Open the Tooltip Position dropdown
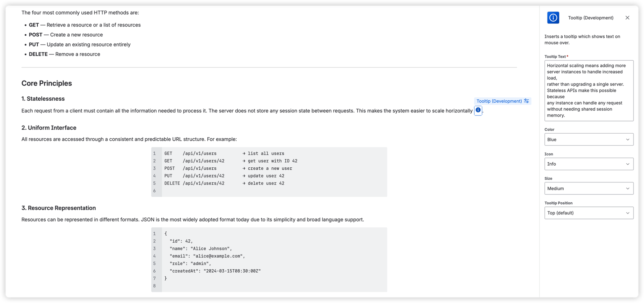 pos(589,213)
